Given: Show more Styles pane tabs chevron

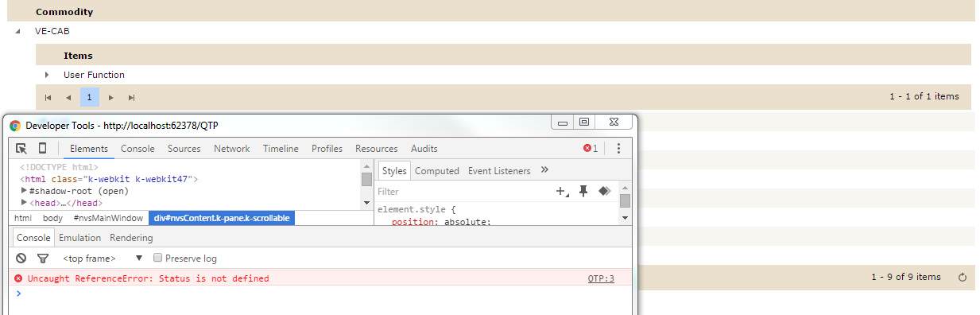Looking at the screenshot, I should click(544, 170).
